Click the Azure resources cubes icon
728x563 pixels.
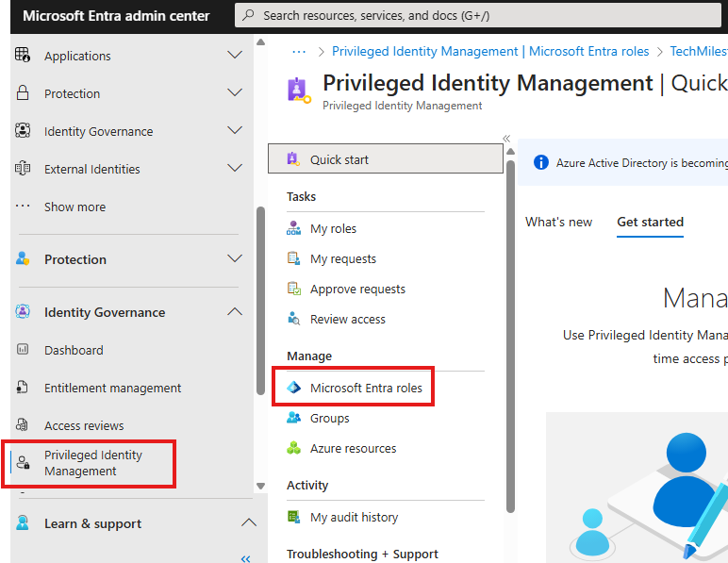(x=293, y=448)
